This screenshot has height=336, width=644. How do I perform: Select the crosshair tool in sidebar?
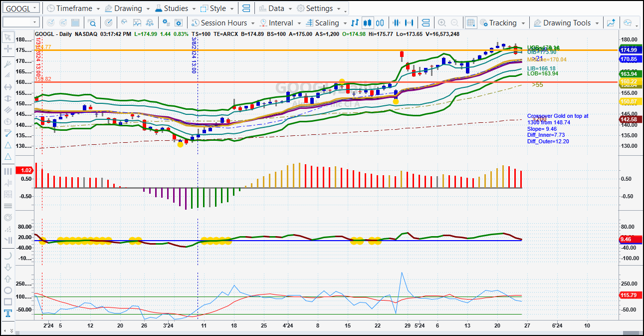7,49
